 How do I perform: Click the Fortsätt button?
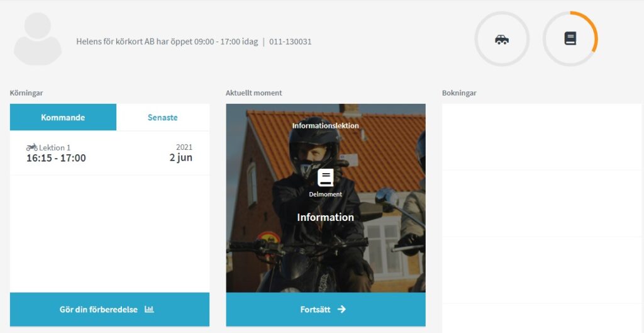(x=326, y=309)
